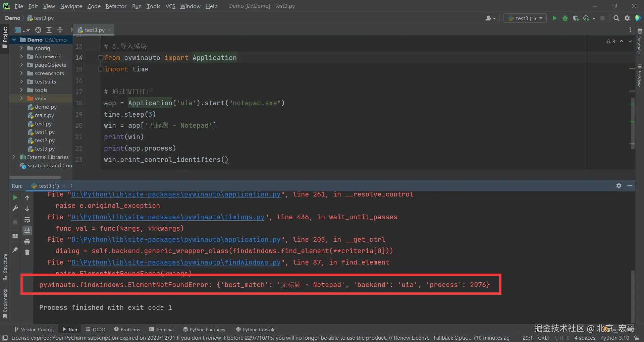Go to the next highlighted warning
Image resolution: width=644 pixels, height=342 pixels.
pyautogui.click(x=630, y=41)
